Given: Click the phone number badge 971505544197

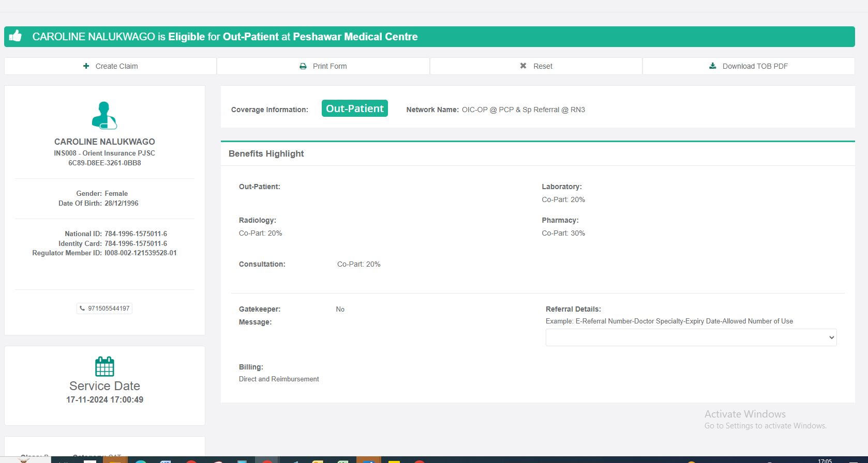Looking at the screenshot, I should [x=104, y=308].
